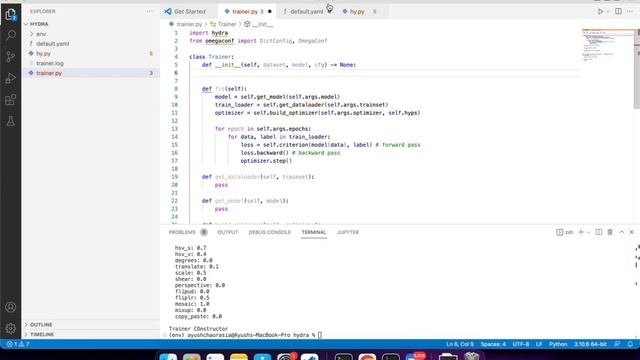The width and height of the screenshot is (640, 360).
Task: Run Python file with play button
Action: [x=600, y=11]
